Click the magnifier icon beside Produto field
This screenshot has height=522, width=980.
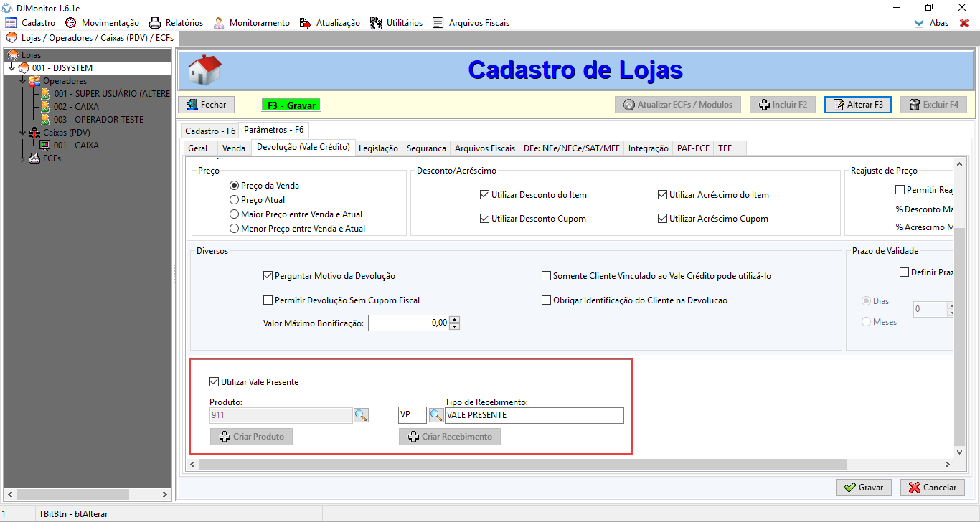[x=361, y=415]
